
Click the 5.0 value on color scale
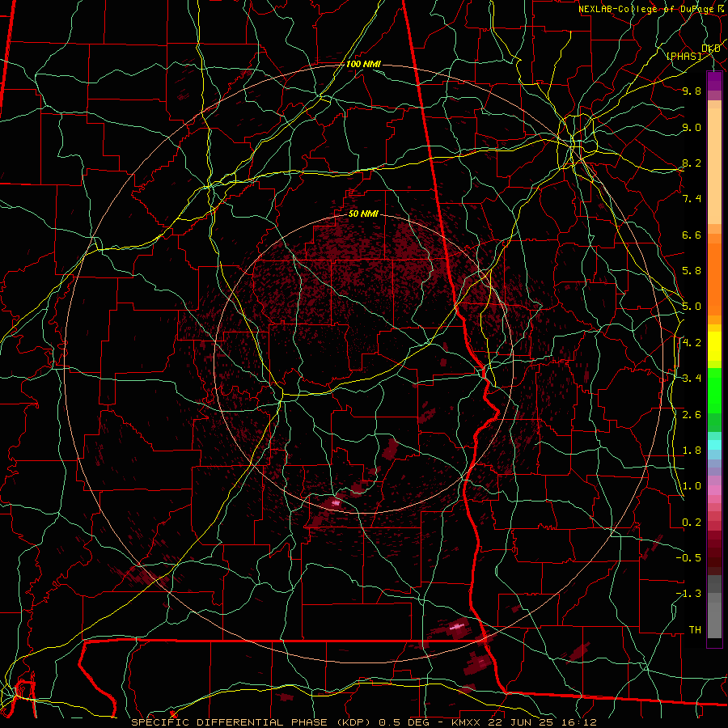692,307
